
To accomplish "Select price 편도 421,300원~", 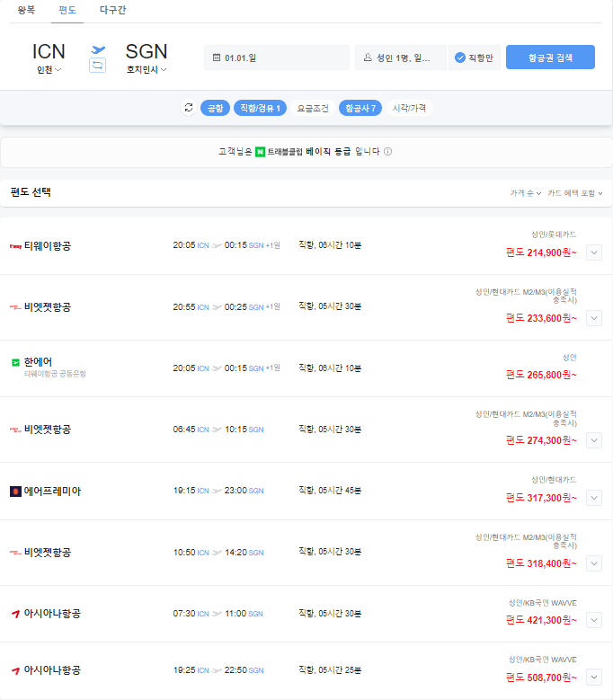I will point(541,620).
